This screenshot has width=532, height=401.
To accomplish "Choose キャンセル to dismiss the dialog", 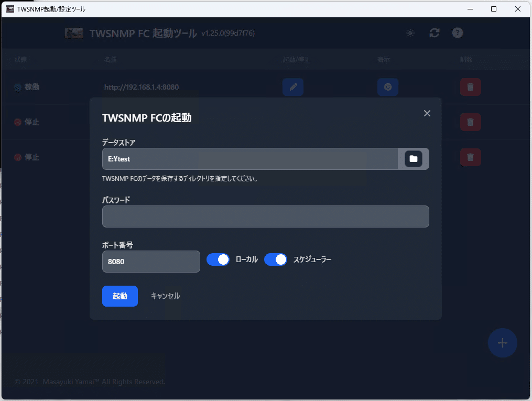I will [x=165, y=296].
